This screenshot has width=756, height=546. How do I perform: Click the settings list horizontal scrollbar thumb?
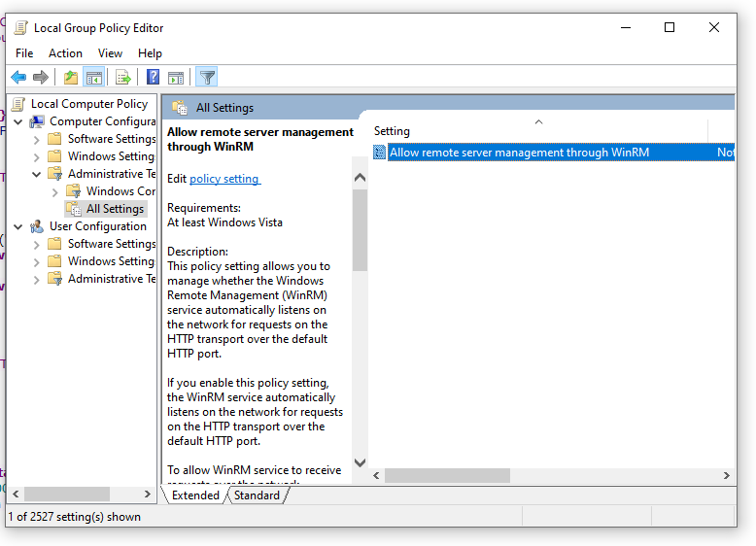[447, 476]
